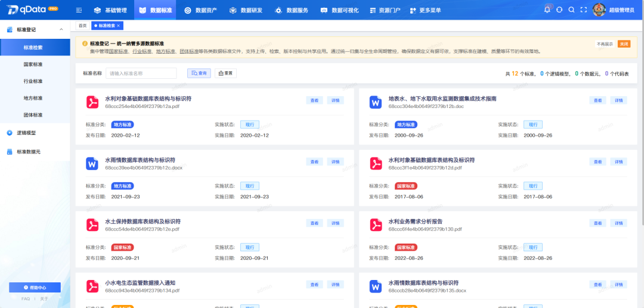Image resolution: width=644 pixels, height=308 pixels.
Task: Select 标准检索 in the sidebar
Action: pyautogui.click(x=35, y=47)
